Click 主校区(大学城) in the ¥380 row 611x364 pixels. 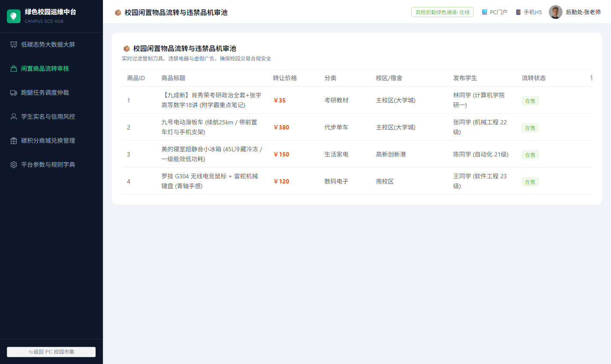[x=396, y=127]
